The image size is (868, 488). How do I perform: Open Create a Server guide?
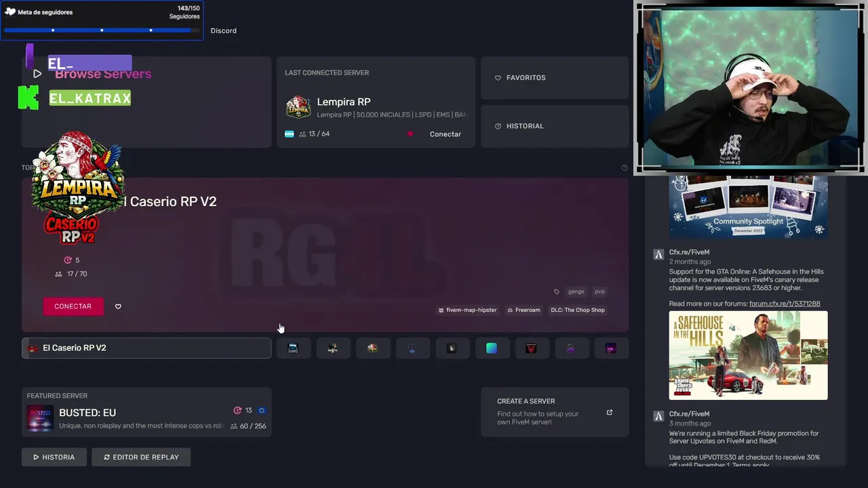(555, 412)
